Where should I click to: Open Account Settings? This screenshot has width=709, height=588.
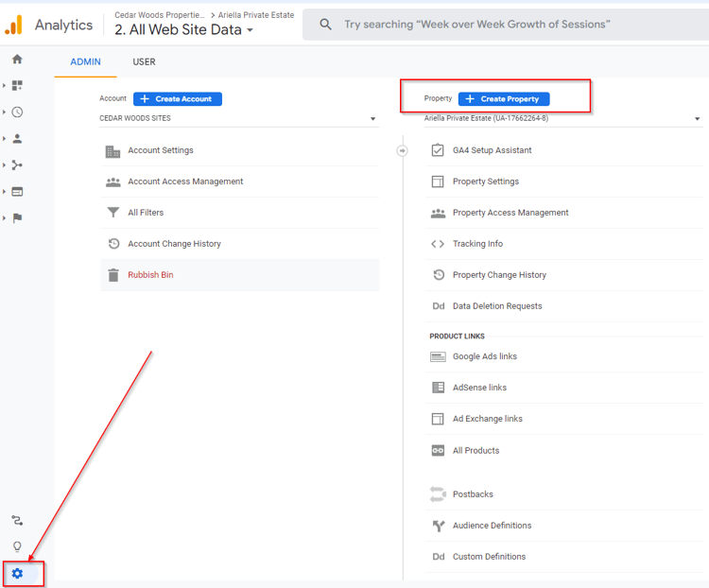click(240, 150)
